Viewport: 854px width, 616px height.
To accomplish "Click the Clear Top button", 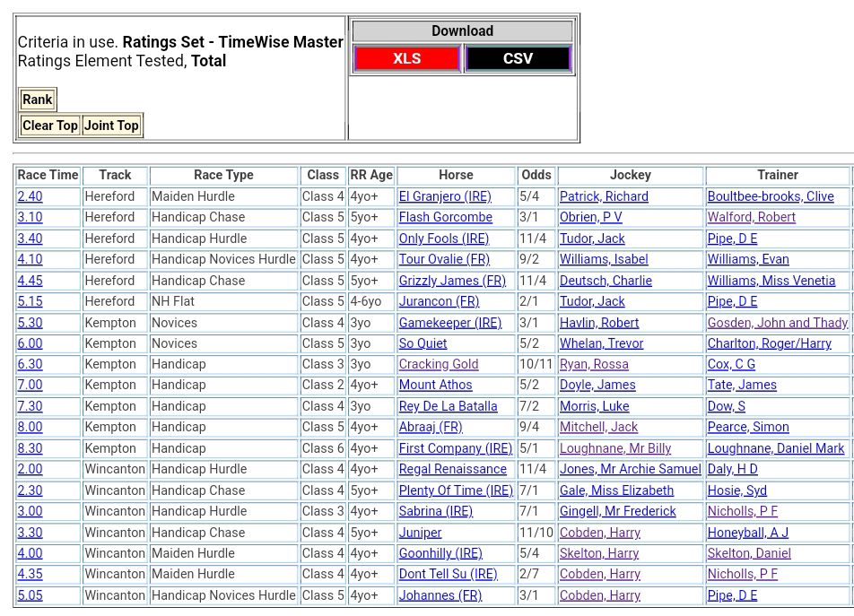I will [x=50, y=126].
